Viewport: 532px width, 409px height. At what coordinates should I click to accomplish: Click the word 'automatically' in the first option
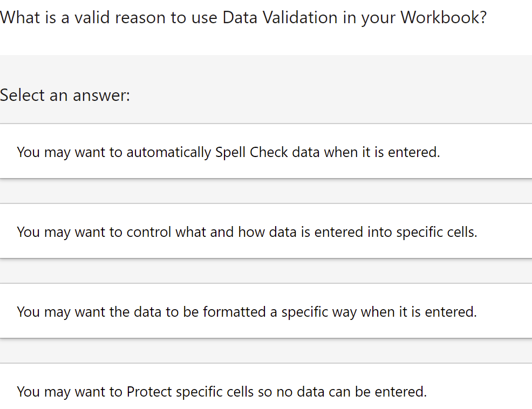[x=169, y=152]
